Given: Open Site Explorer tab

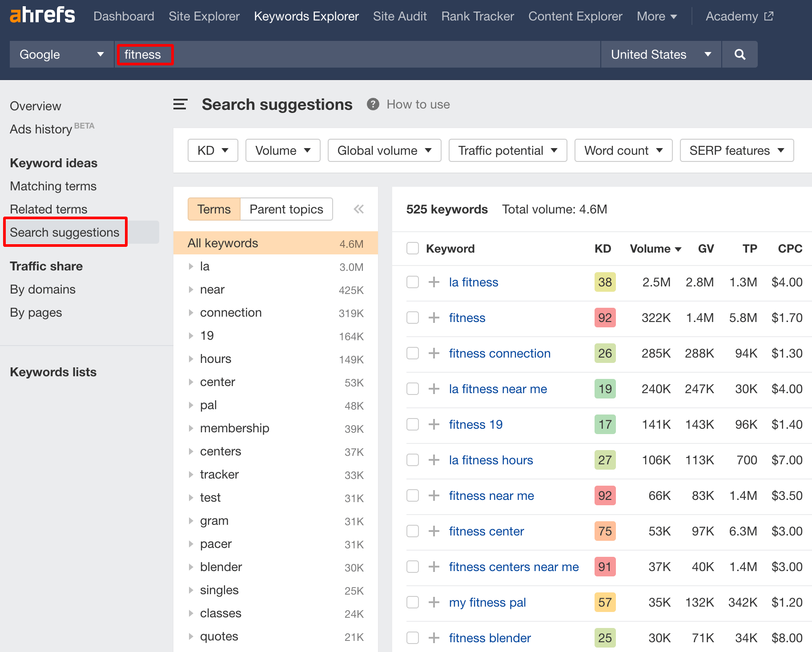Looking at the screenshot, I should (204, 16).
